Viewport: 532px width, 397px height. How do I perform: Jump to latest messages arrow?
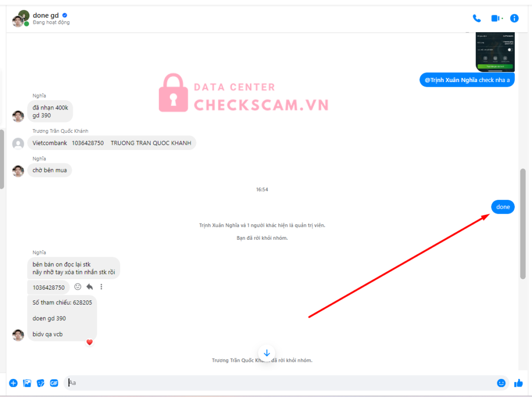tap(267, 353)
